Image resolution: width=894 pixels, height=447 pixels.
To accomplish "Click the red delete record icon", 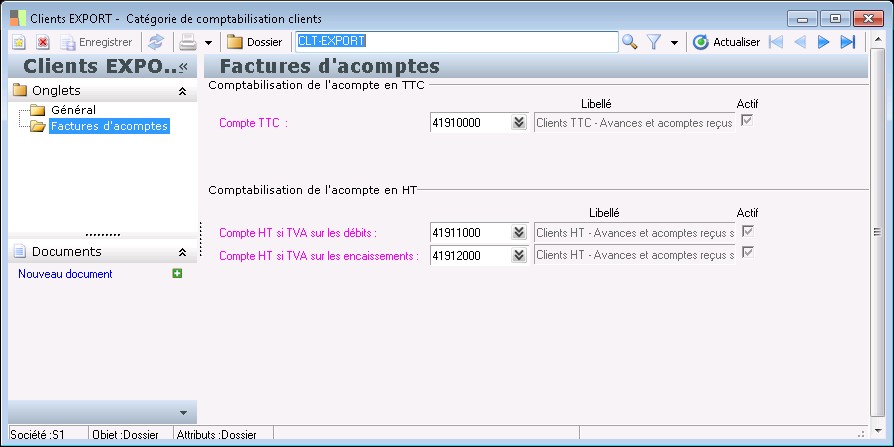I will click(43, 42).
